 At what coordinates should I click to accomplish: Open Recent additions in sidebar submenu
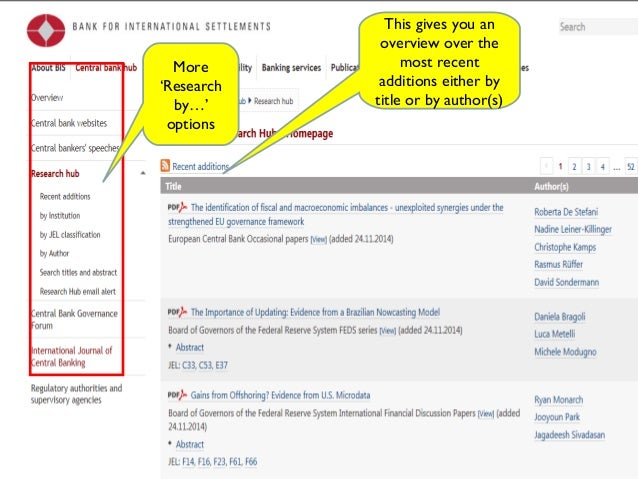tap(65, 197)
